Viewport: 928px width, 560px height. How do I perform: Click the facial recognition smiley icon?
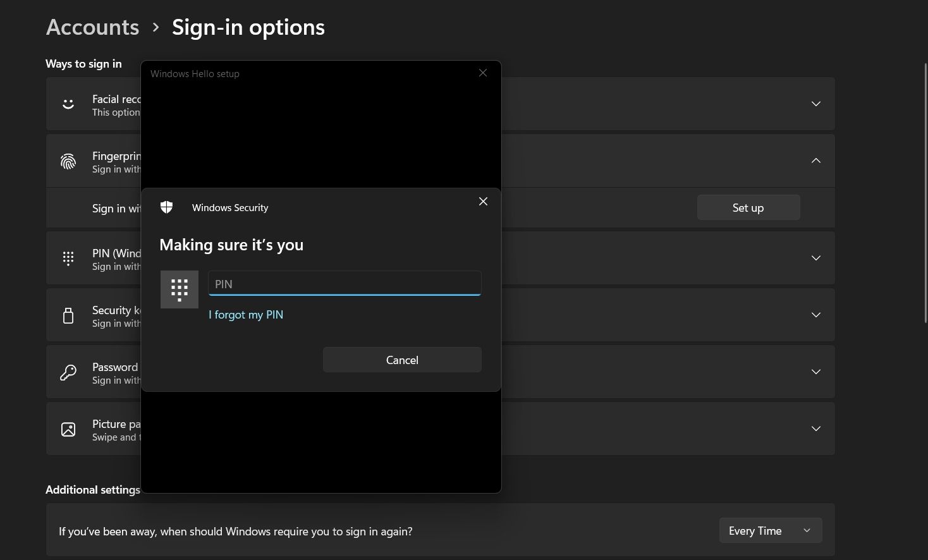(68, 104)
